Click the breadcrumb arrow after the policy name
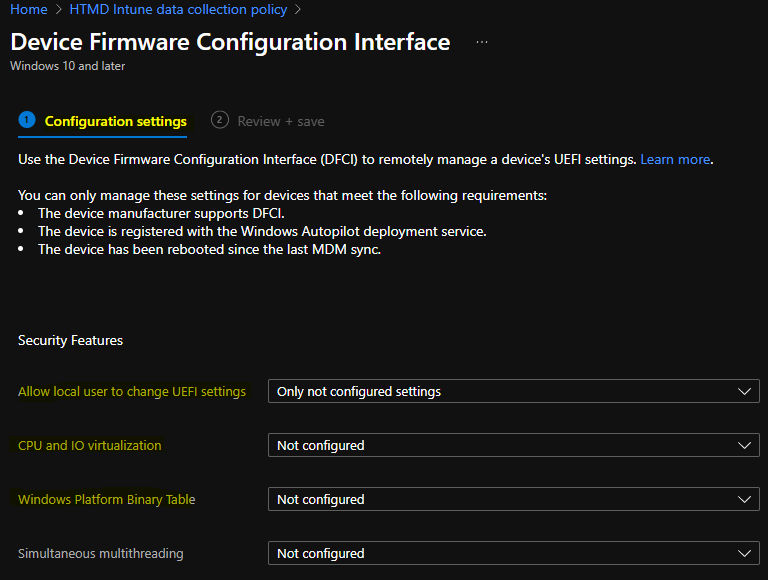 [x=297, y=10]
